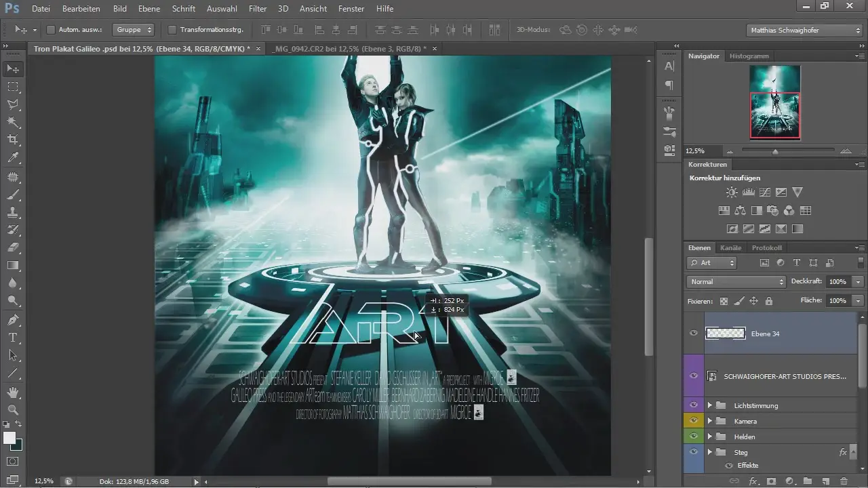Toggle visibility of Steg Effekte
The height and width of the screenshot is (488, 868).
pos(730,466)
